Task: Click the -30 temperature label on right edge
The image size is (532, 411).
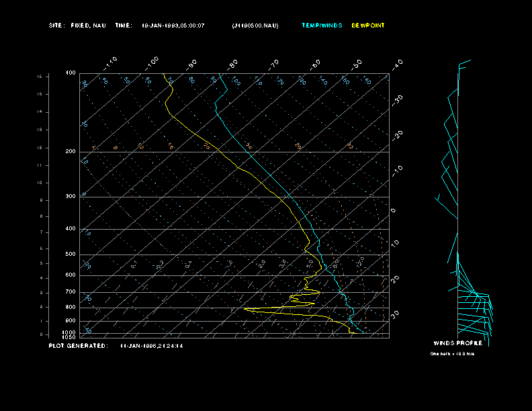Action: click(x=397, y=100)
